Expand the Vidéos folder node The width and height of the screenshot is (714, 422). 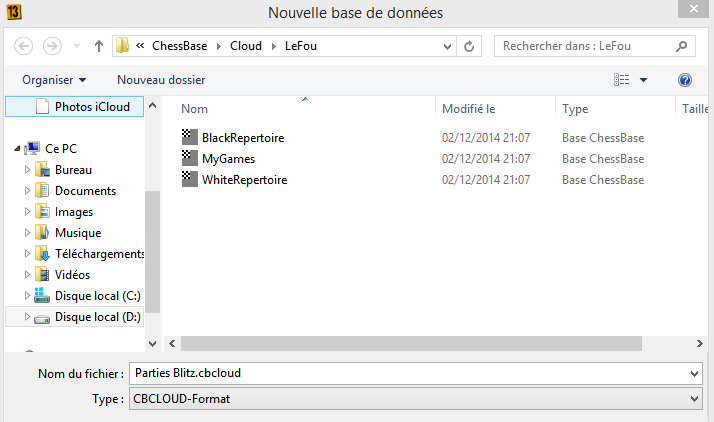tap(27, 274)
